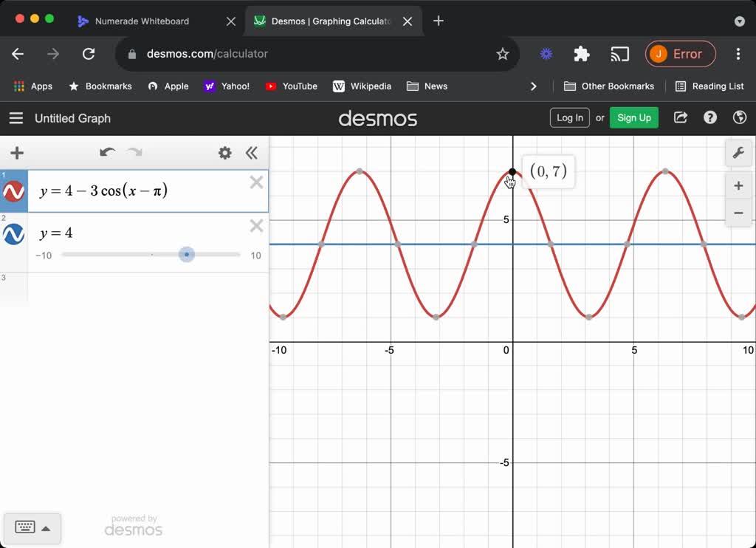The height and width of the screenshot is (548, 756).
Task: Toggle the on-screen keyboard
Action: (32, 527)
